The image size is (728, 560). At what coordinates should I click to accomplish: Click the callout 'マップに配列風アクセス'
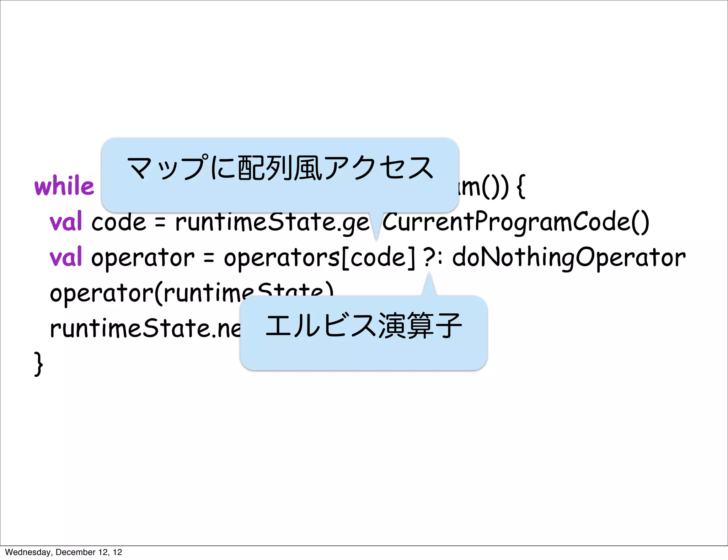click(x=280, y=175)
